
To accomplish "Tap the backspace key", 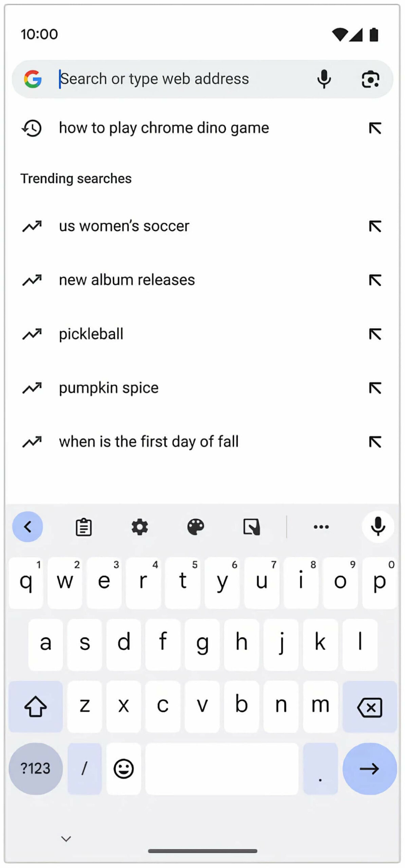I will click(370, 706).
